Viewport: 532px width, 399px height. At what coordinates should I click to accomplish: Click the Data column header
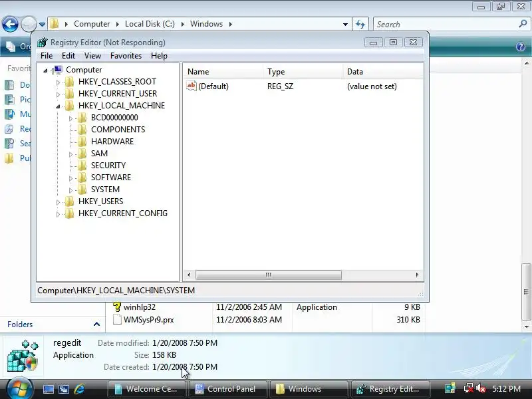tap(384, 72)
